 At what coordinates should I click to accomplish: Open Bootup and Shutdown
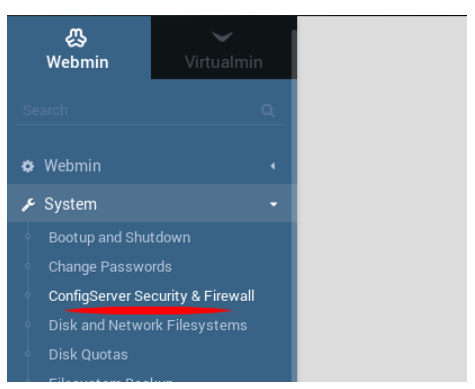point(120,238)
